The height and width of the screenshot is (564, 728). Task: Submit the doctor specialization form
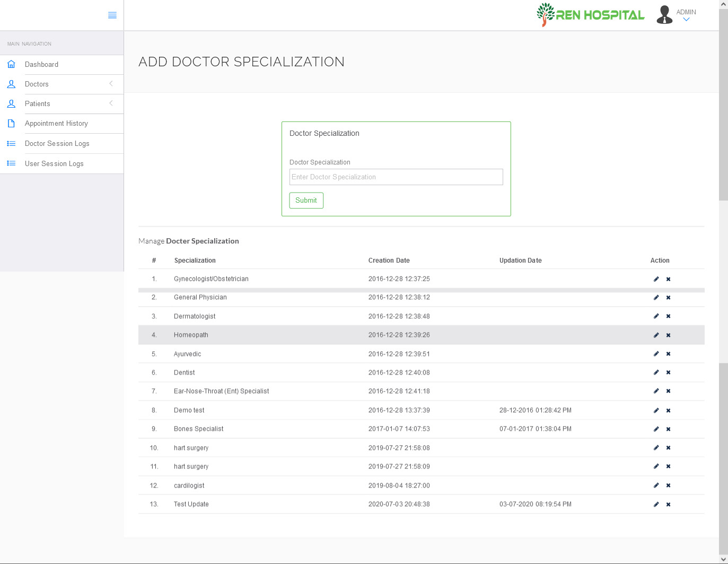306,200
